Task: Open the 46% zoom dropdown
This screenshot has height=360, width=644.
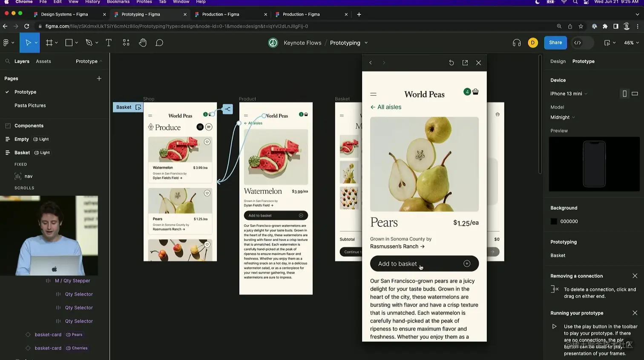Action: pyautogui.click(x=631, y=43)
